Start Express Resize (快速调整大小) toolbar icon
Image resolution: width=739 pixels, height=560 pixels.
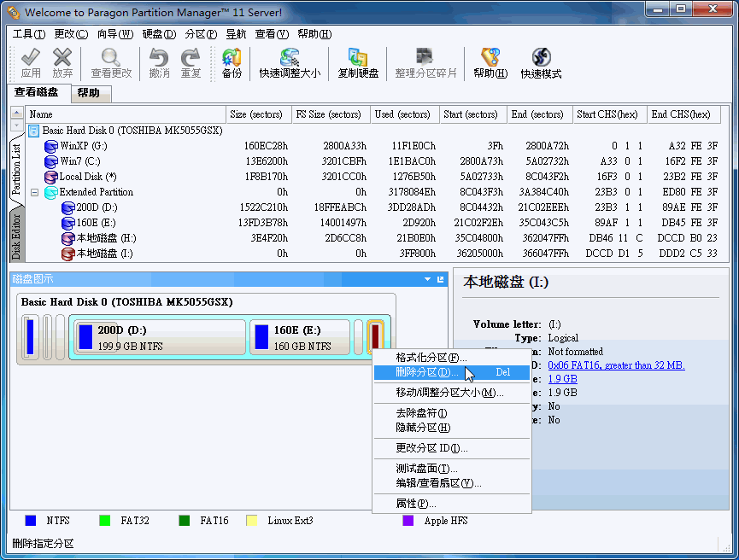[x=290, y=58]
